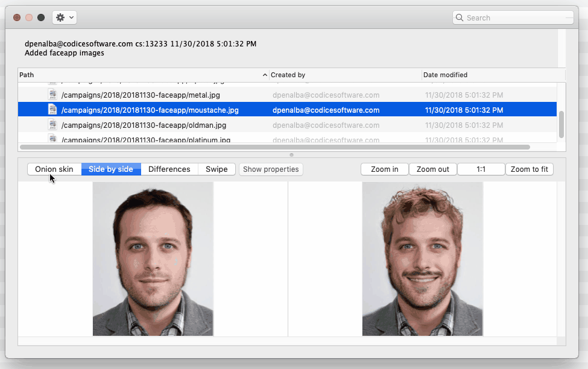Click the magnifier icon in the search box
The image size is (588, 369).
click(460, 17)
